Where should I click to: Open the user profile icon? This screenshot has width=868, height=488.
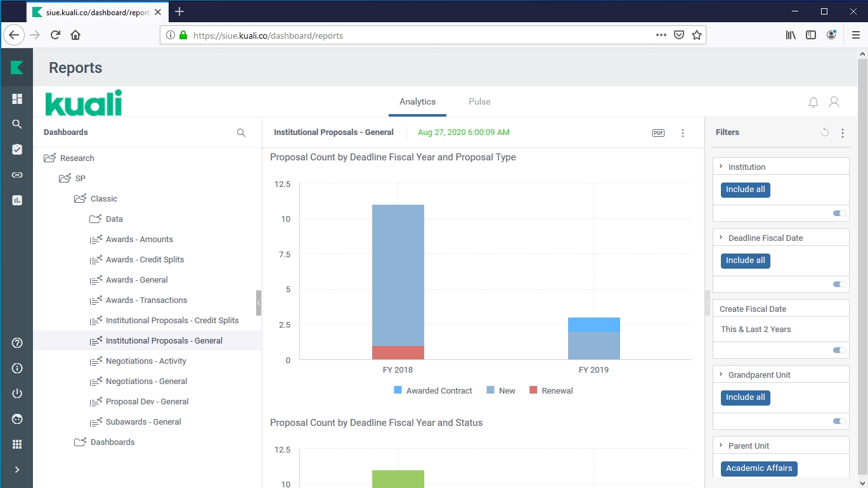[x=834, y=102]
